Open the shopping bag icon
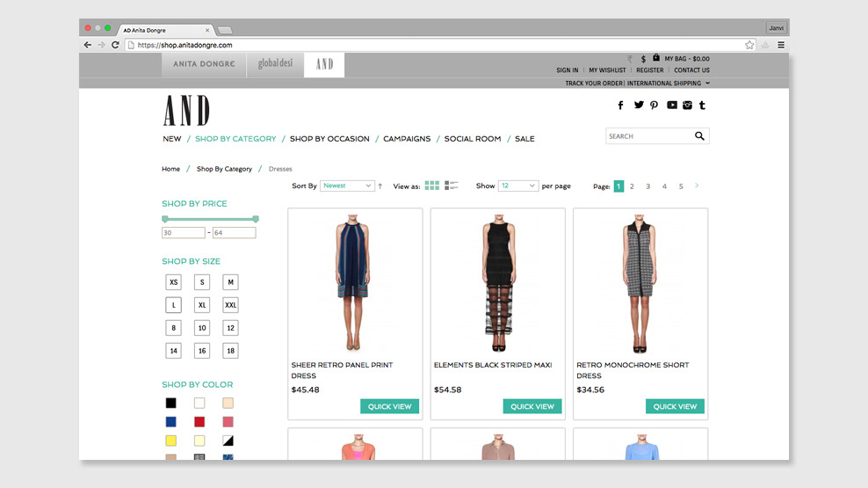 [x=656, y=58]
